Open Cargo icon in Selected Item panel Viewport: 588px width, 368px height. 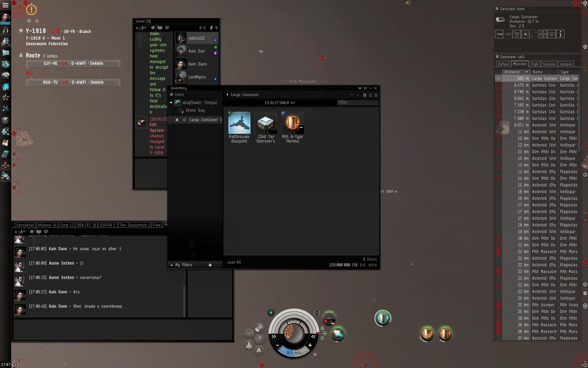pos(517,34)
